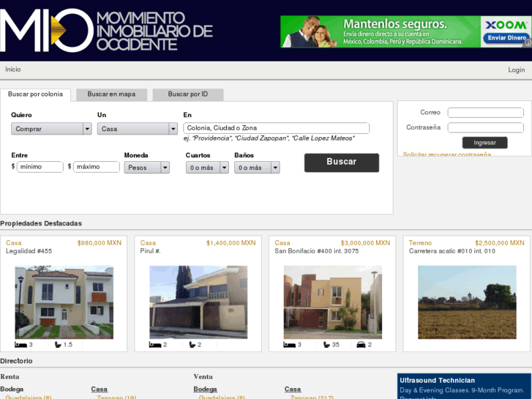This screenshot has width=532, height=399.
Task: Click car parking icon on San Bonifacio card
Action: click(x=361, y=345)
